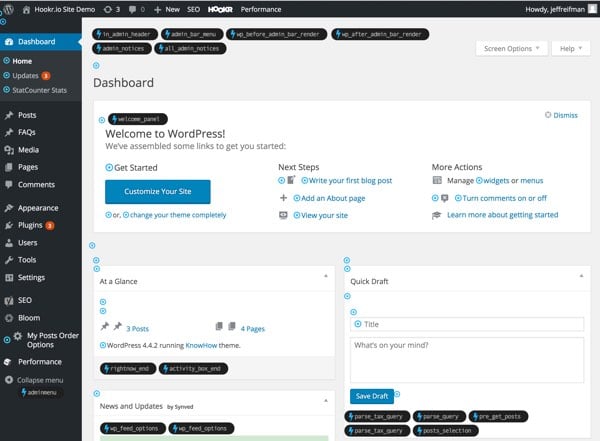Image resolution: width=600 pixels, height=441 pixels.
Task: Select Dashboard in the sidebar
Action: (41, 41)
